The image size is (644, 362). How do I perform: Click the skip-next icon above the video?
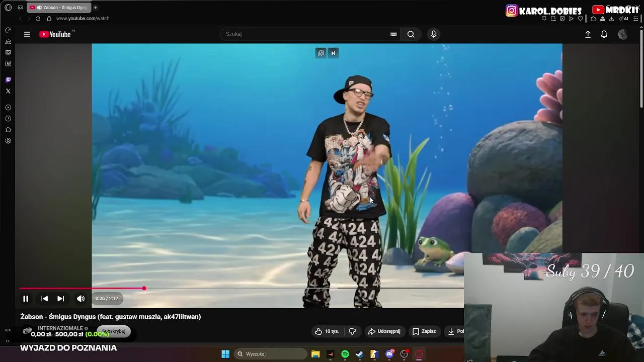pos(333,53)
